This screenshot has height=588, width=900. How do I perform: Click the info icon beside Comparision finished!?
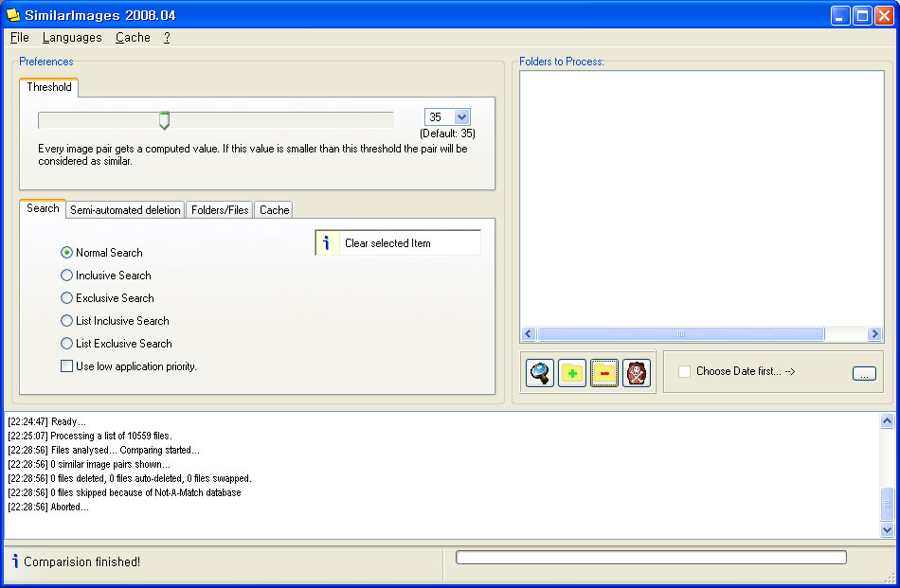tap(15, 561)
